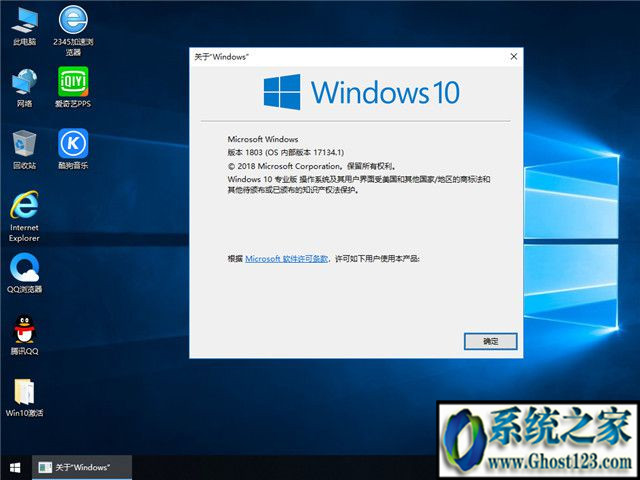Screen dimensions: 640x480
Task: Launch the 酷狗音乐 KuGou music shortcut
Action: (x=73, y=149)
